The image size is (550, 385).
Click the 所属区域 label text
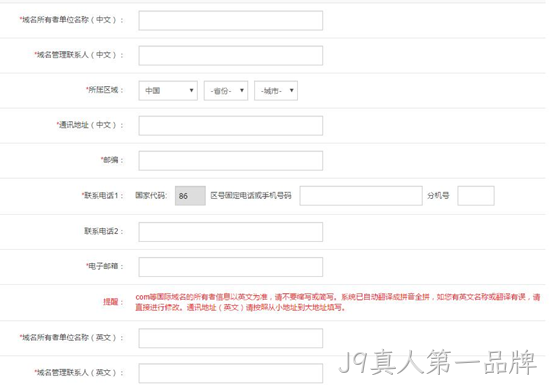point(105,90)
